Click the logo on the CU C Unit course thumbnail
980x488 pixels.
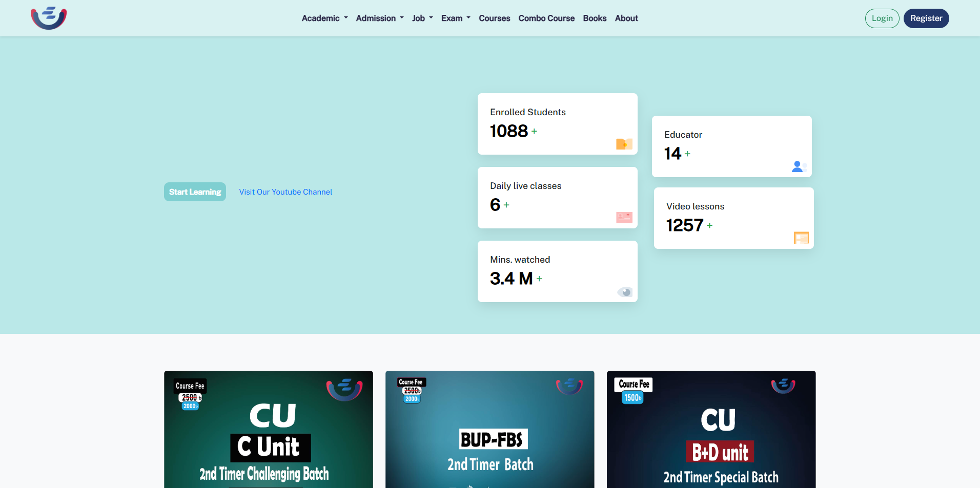(x=344, y=390)
